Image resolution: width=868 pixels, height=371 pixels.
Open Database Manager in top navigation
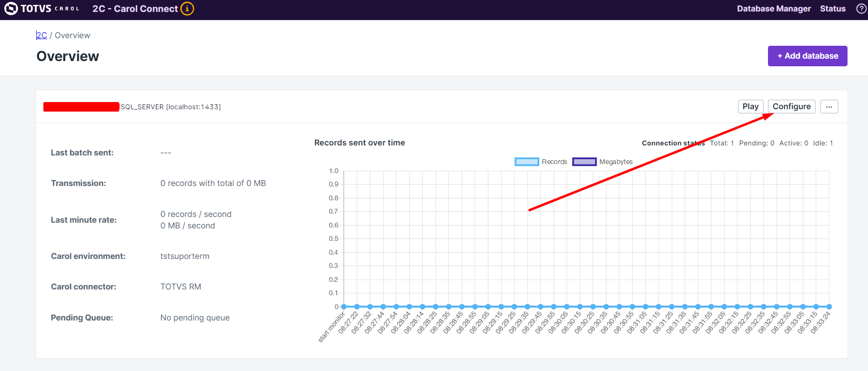tap(773, 9)
